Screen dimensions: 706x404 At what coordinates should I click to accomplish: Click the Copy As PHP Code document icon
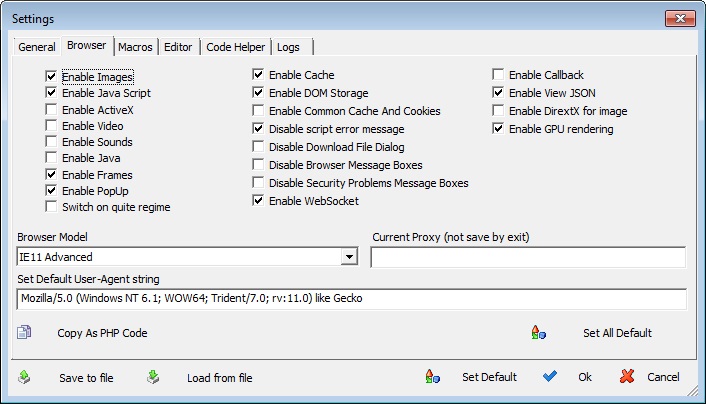click(24, 332)
